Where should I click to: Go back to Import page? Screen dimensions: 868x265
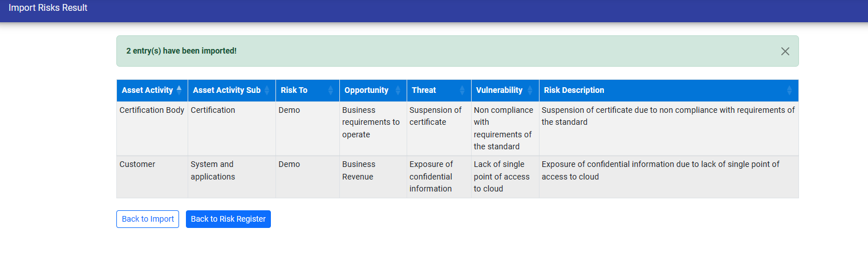(x=148, y=219)
